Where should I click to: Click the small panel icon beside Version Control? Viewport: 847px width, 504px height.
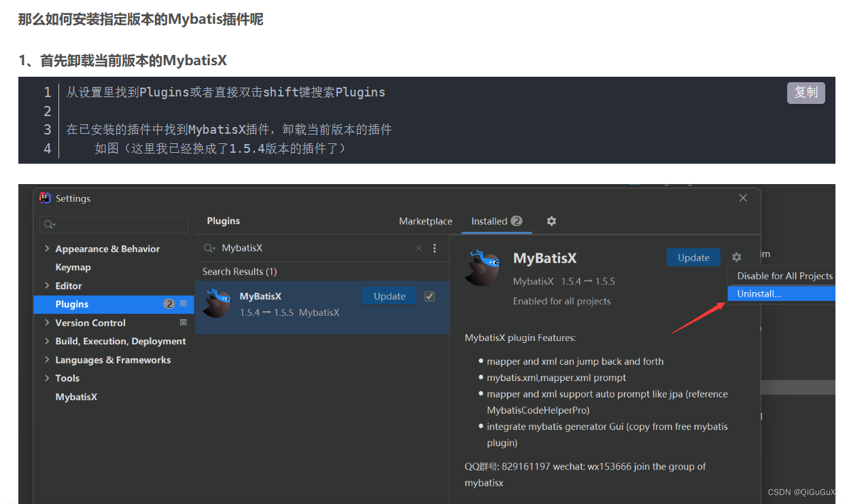(183, 323)
